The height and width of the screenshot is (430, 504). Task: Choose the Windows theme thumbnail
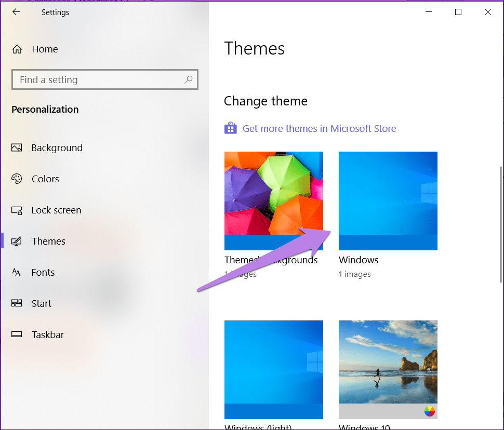pyautogui.click(x=388, y=200)
